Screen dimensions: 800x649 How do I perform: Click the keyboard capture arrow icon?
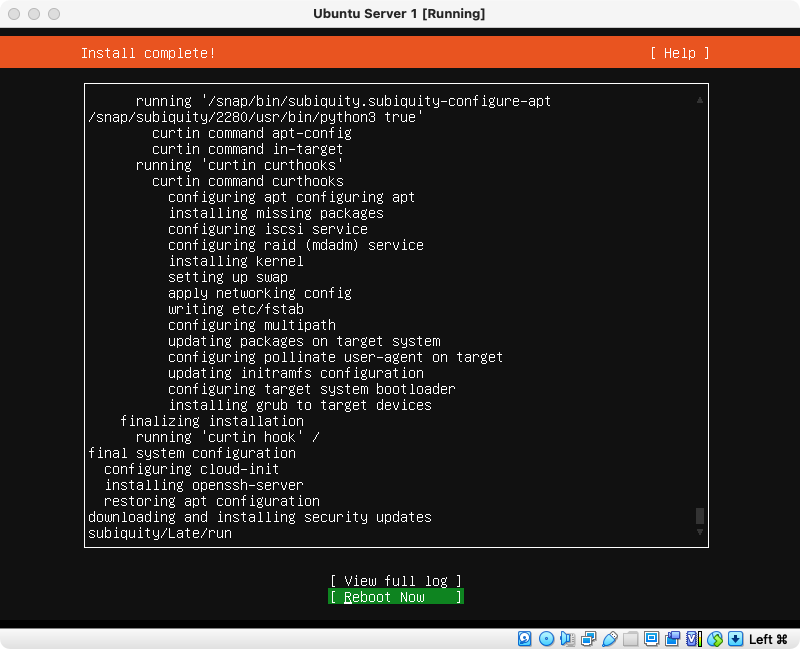(x=736, y=638)
